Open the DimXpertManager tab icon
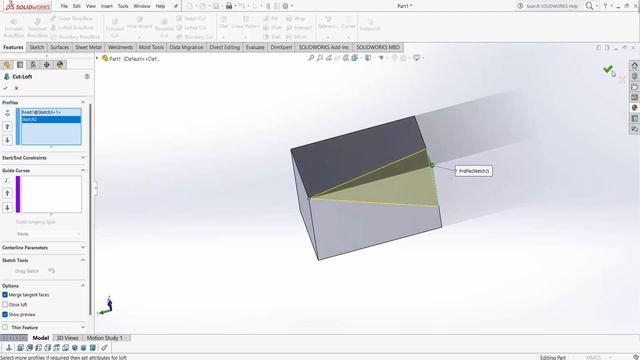Image resolution: width=640 pixels, height=360 pixels. 47,64
